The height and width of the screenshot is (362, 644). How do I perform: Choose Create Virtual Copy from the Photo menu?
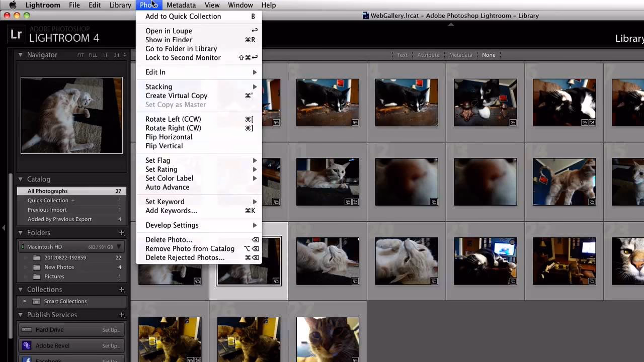click(176, 96)
